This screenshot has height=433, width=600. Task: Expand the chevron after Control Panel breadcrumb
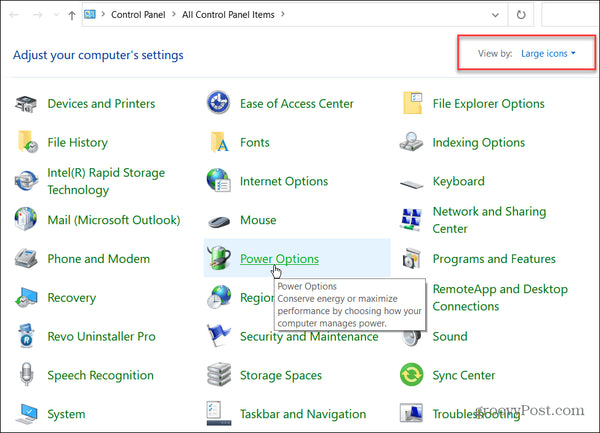pos(174,14)
